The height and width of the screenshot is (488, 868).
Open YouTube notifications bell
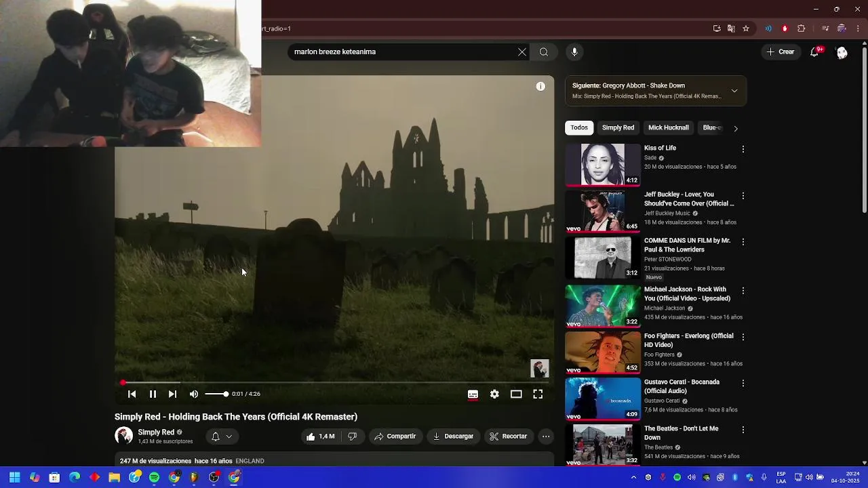pos(814,52)
